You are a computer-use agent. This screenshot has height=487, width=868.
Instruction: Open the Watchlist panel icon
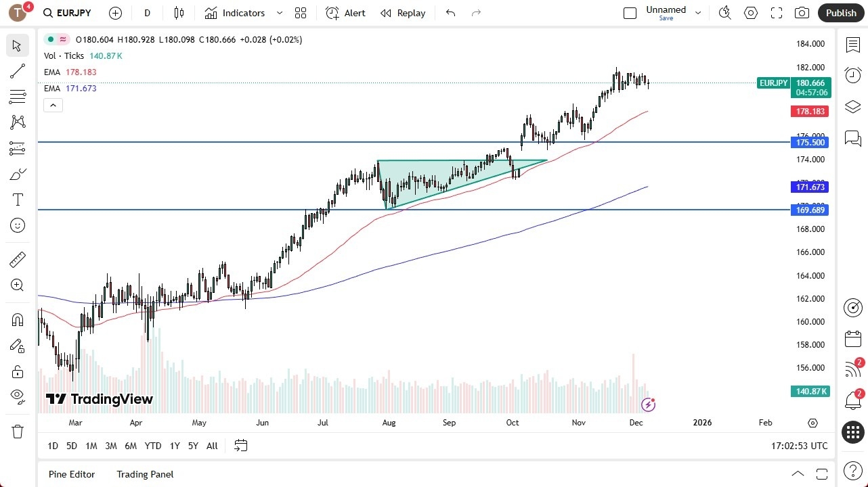852,45
